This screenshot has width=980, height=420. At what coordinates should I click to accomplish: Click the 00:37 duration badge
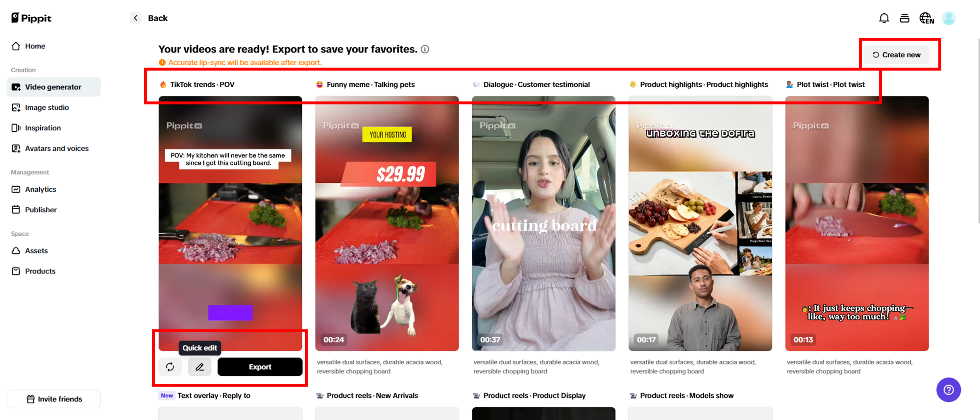pos(490,340)
